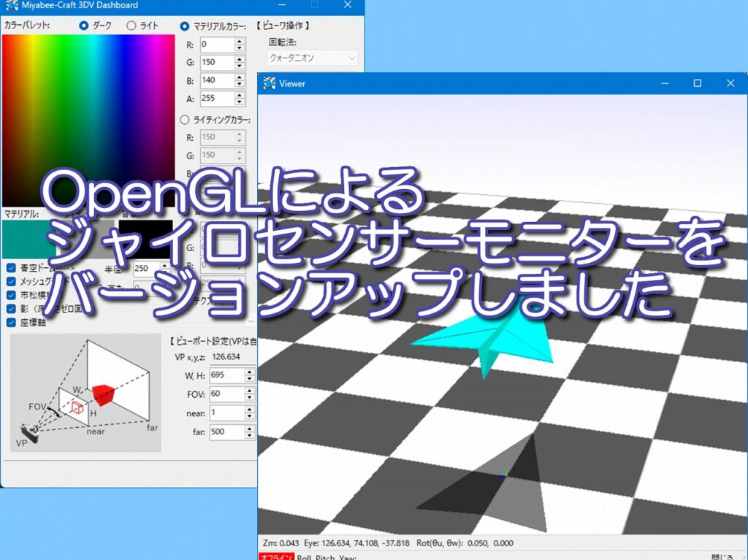Click the viewport FOV camera diagram

point(85,393)
